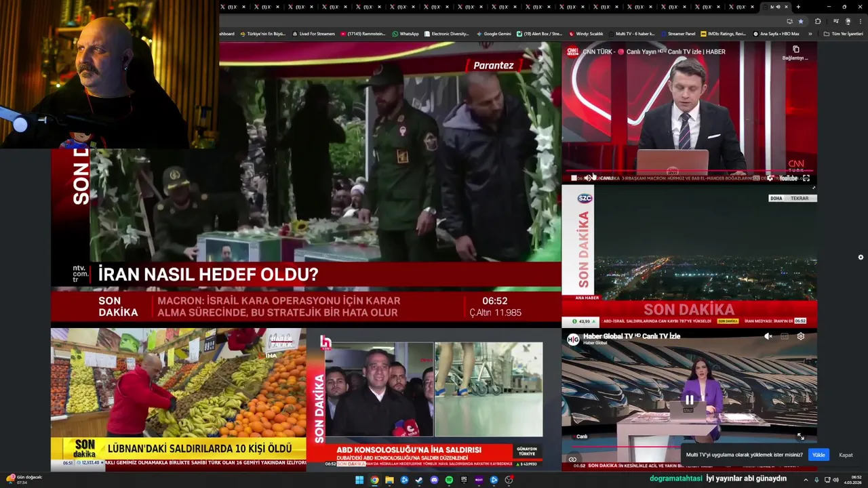
Task: Open the WhatsApp bookmark
Action: tap(406, 33)
